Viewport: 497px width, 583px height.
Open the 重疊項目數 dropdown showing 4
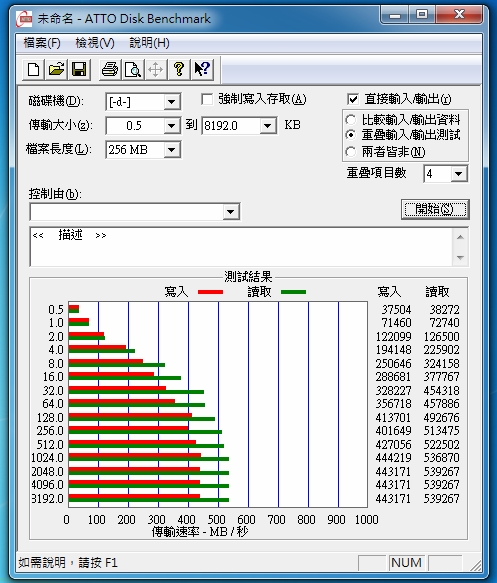click(x=459, y=174)
